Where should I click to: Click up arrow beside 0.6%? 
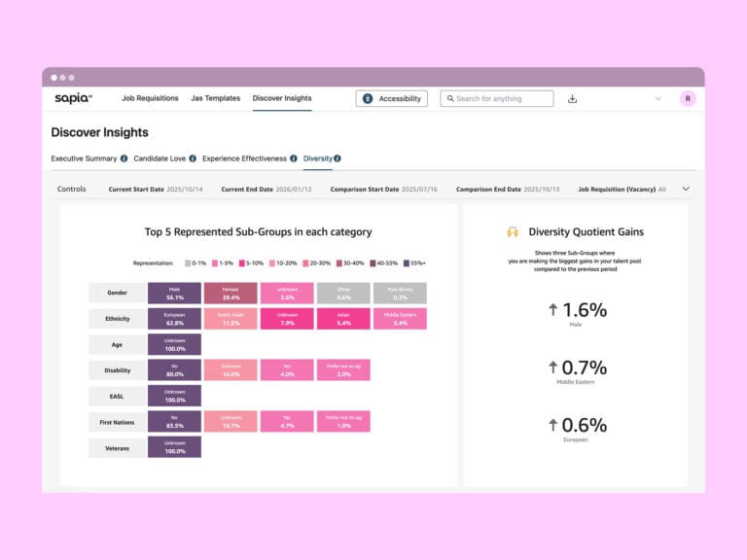click(552, 425)
